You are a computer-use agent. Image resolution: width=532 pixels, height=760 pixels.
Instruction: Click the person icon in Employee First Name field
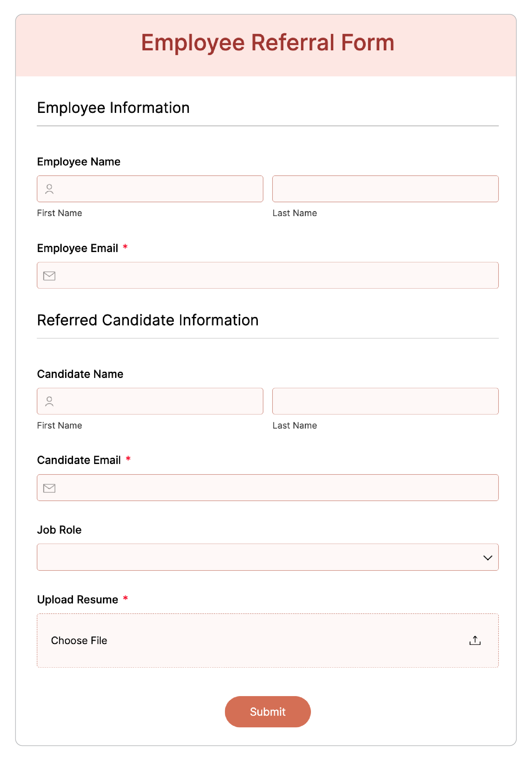pos(49,189)
